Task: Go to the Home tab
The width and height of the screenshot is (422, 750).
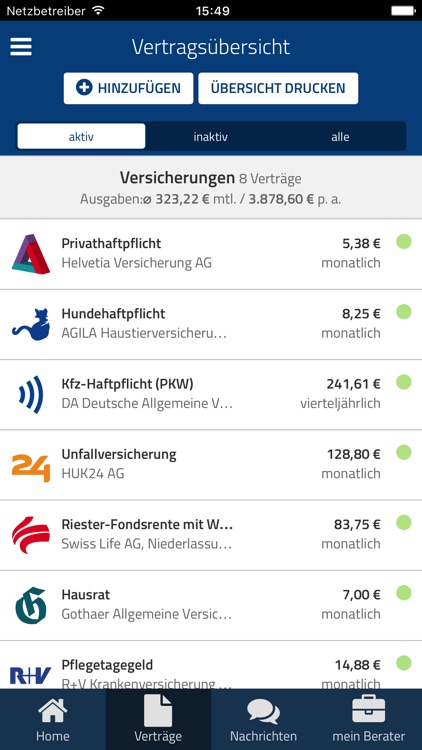Action: coord(53,719)
